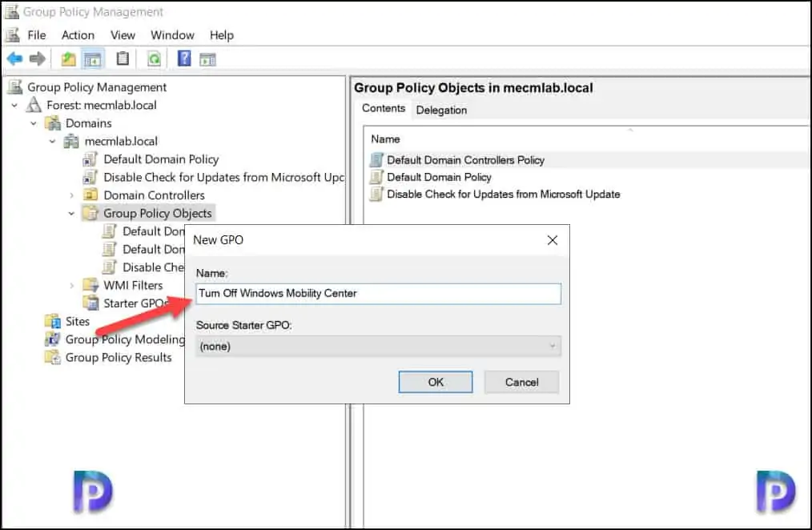The image size is (812, 530).
Task: Click the Group Policy Management root icon
Action: 15,87
